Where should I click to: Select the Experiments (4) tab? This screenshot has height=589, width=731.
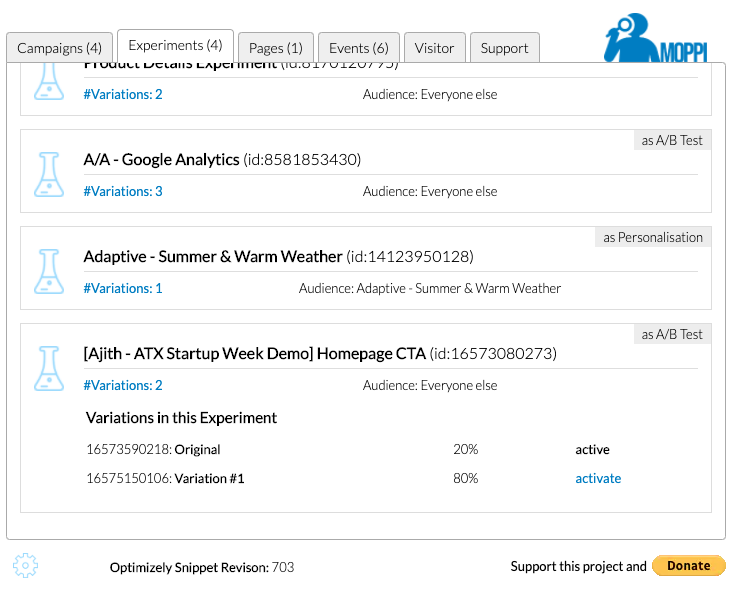click(x=175, y=45)
